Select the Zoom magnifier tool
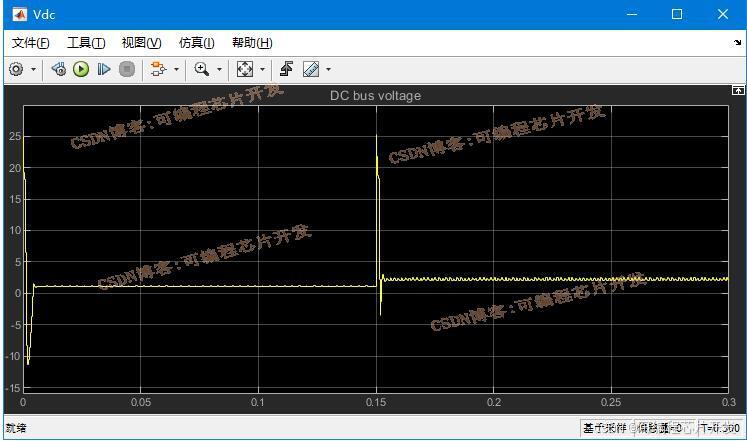747x441 pixels. tap(202, 69)
